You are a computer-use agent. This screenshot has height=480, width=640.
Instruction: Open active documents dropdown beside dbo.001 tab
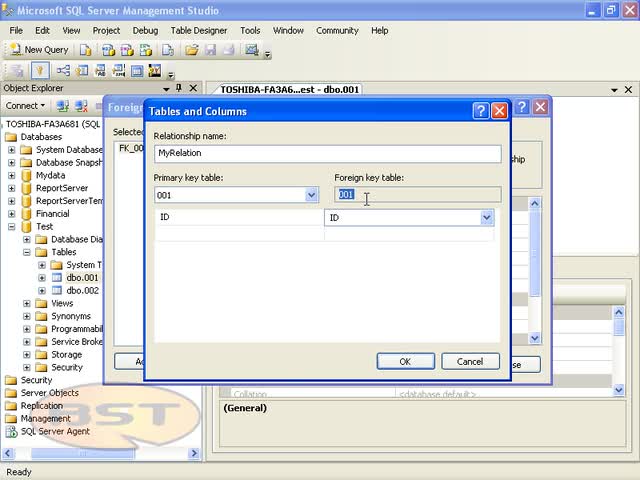pos(614,90)
